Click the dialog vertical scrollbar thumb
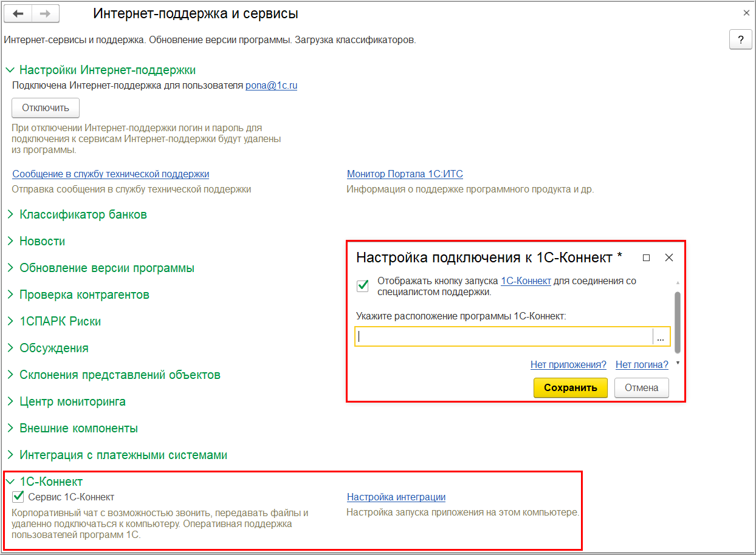 click(x=678, y=322)
